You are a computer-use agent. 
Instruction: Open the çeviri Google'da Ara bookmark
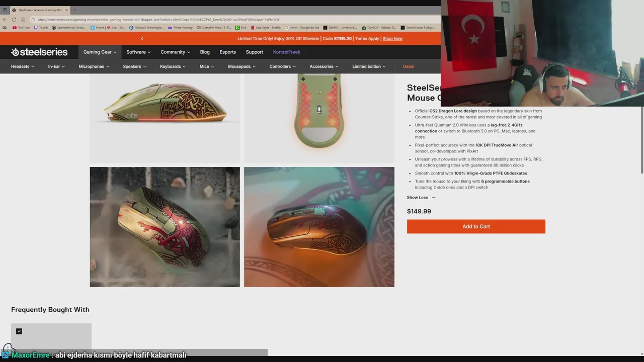[x=302, y=28]
